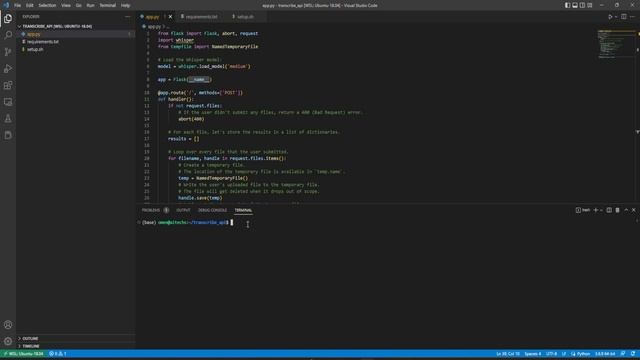Open the Run and Debug view
This screenshot has width=640, height=360.
click(8, 69)
